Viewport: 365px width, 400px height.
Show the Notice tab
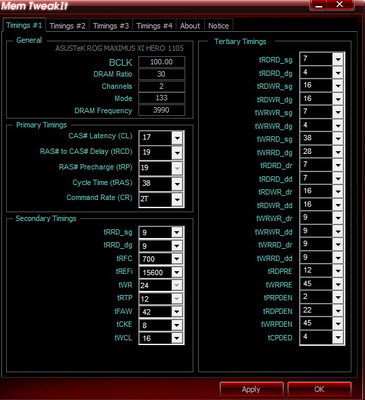click(x=218, y=26)
